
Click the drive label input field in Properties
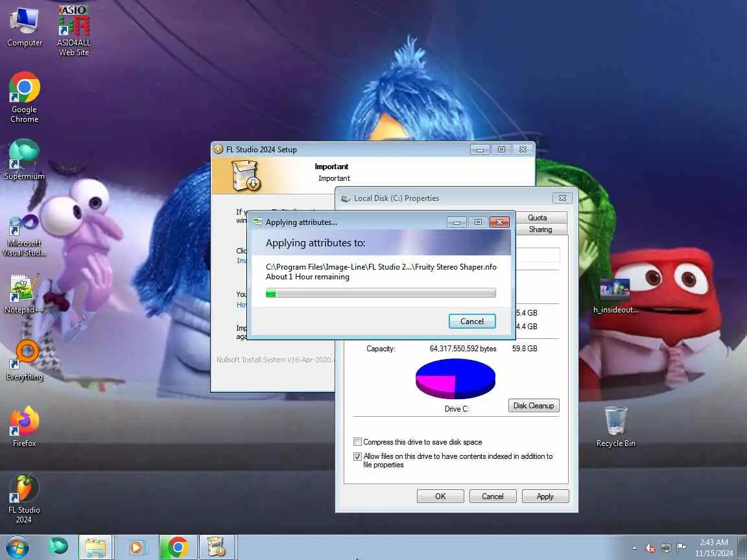coord(538,255)
